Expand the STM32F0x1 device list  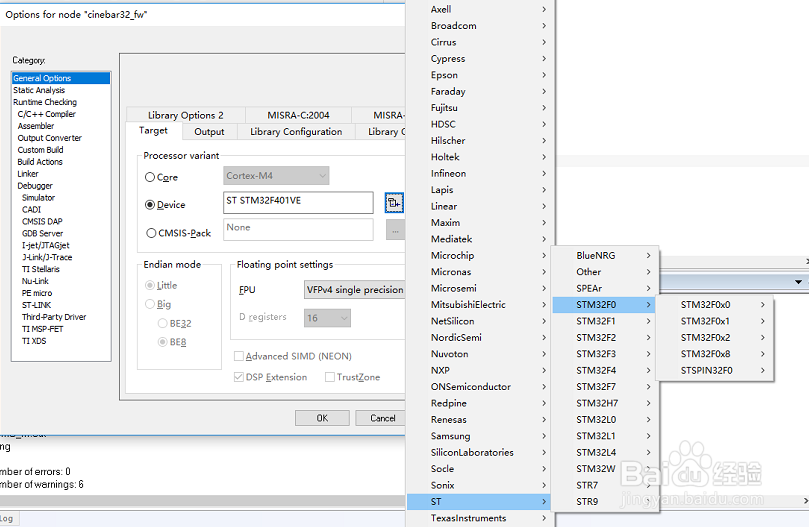tap(715, 321)
